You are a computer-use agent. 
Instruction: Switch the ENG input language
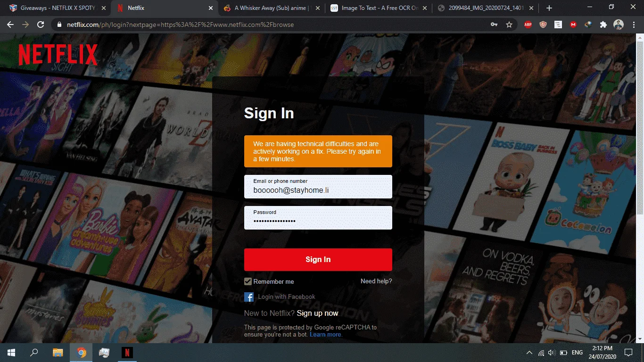pos(577,353)
